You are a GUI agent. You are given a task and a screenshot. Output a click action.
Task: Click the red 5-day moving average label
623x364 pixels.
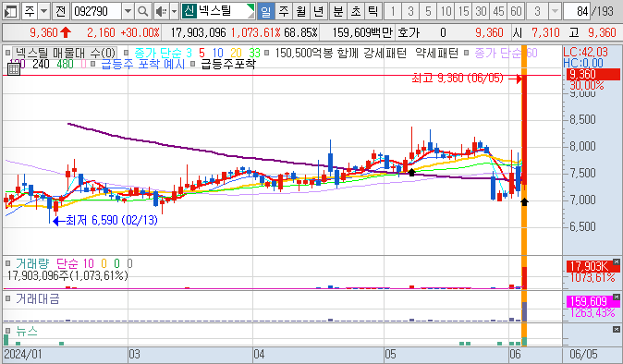tap(202, 53)
